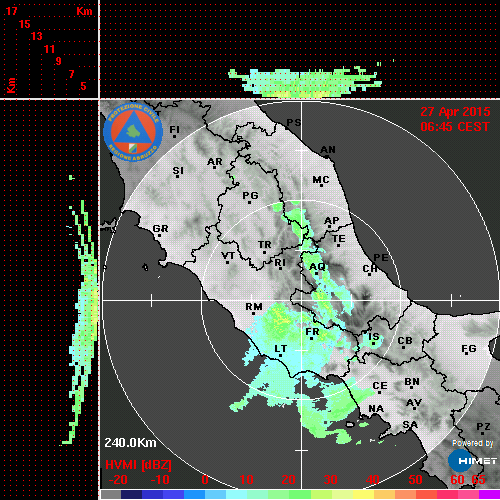
Task: Click the city label CE
Action: click(380, 386)
